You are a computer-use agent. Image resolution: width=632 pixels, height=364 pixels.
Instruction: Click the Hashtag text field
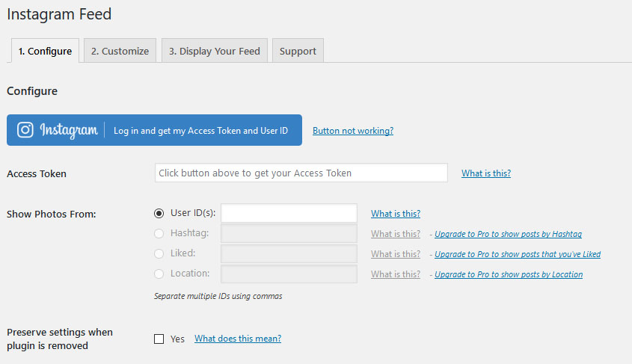289,233
